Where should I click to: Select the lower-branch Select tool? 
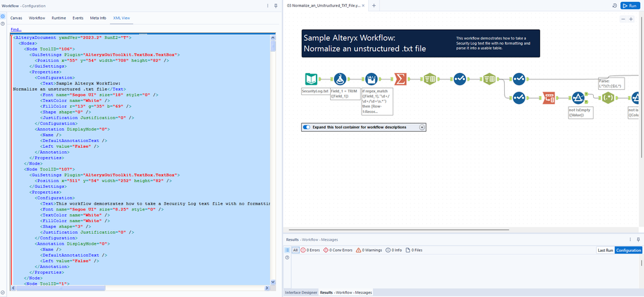point(519,98)
